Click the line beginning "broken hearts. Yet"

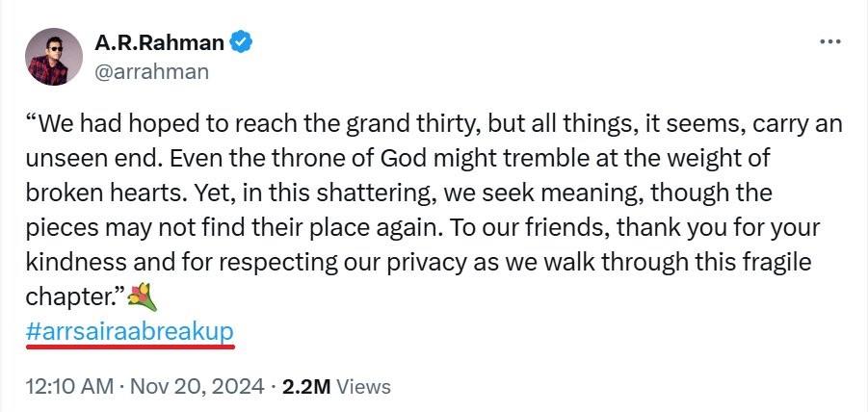(399, 193)
